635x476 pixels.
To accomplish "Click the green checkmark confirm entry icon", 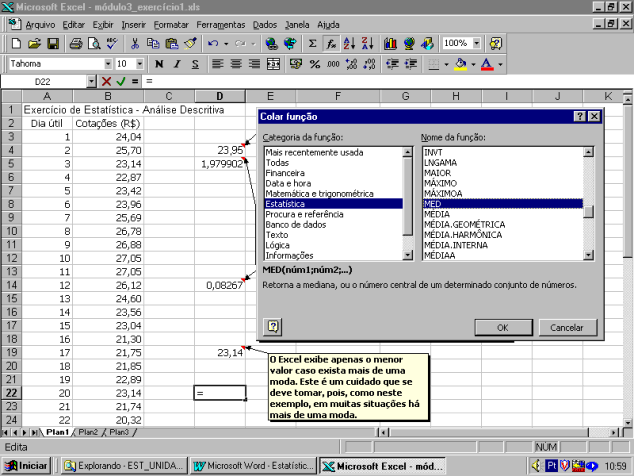I will (121, 81).
